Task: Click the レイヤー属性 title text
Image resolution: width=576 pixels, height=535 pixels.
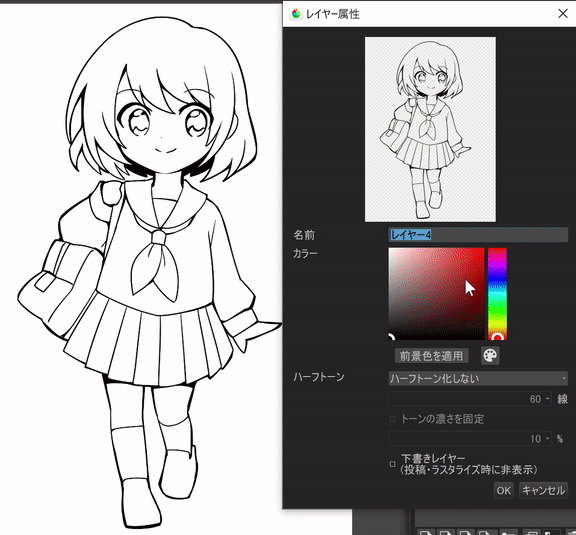Action: [x=333, y=14]
